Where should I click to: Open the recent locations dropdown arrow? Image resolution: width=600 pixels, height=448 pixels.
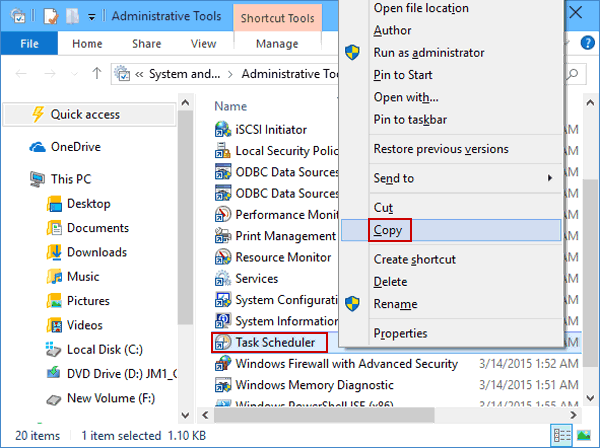coord(74,73)
